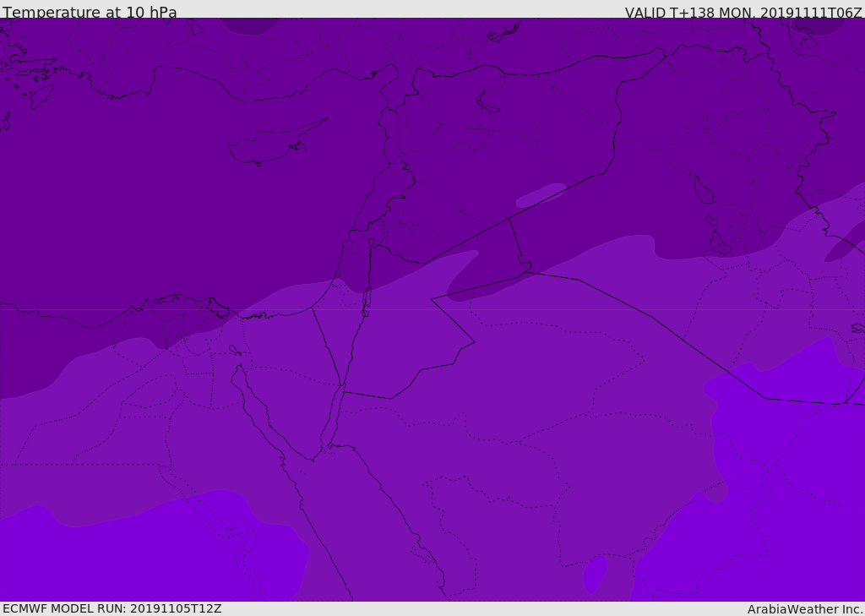Screen dimensions: 865x616
Task: Click the 'Temperature at 10 hPa' title
Action: point(90,12)
